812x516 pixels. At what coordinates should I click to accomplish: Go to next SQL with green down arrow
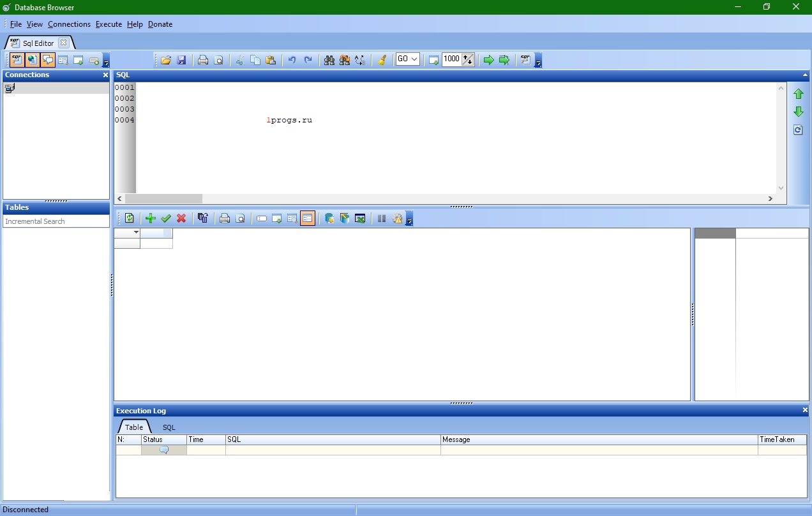click(x=798, y=112)
